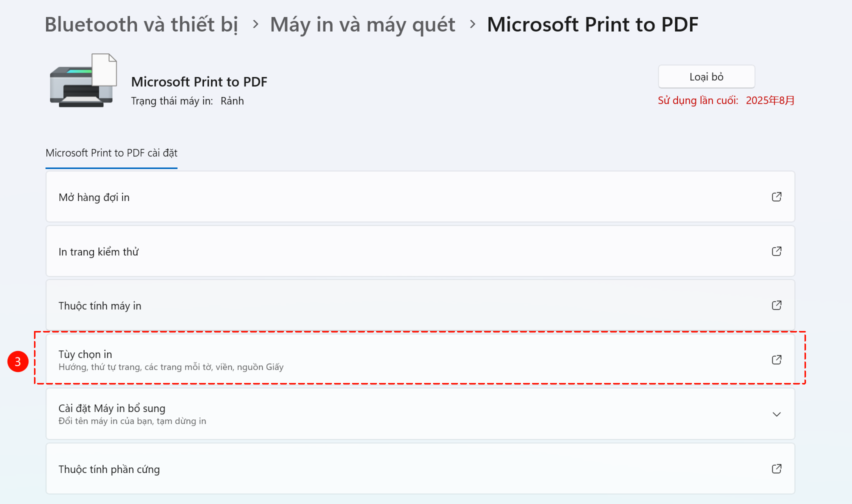Choose In trang kiểm thử to print test page
852x504 pixels.
click(x=98, y=252)
